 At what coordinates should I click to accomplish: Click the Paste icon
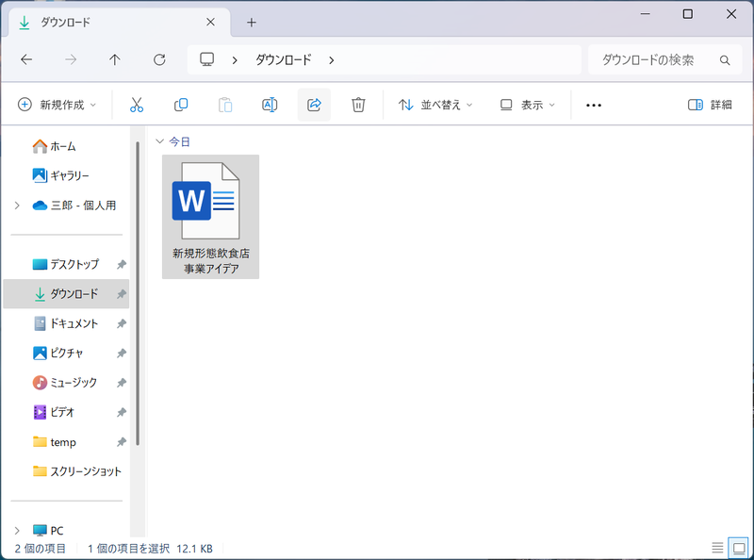224,105
